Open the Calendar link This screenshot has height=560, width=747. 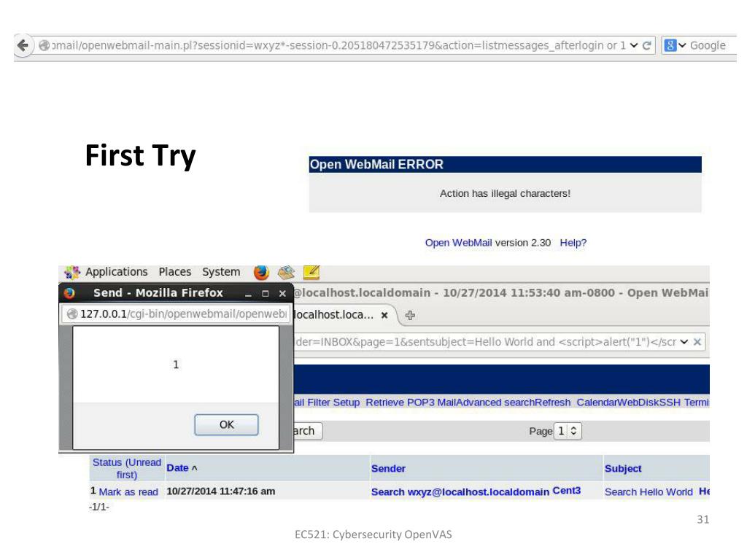click(597, 402)
